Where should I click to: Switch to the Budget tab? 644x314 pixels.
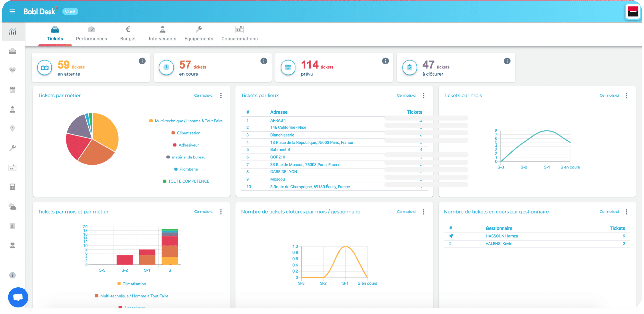tap(128, 34)
